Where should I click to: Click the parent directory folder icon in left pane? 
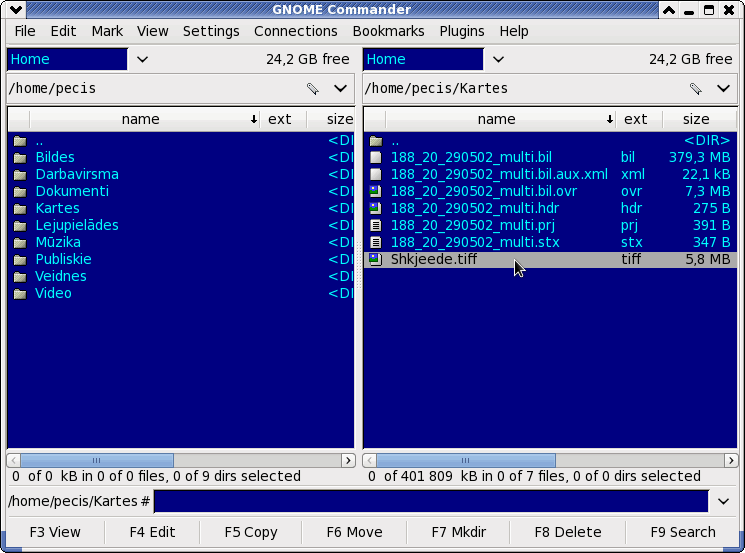(x=20, y=141)
